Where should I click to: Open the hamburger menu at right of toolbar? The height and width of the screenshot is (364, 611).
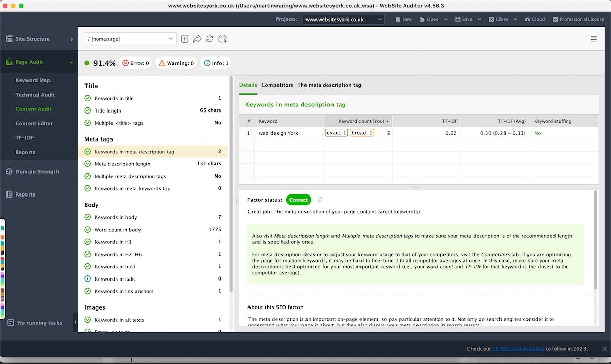594,39
